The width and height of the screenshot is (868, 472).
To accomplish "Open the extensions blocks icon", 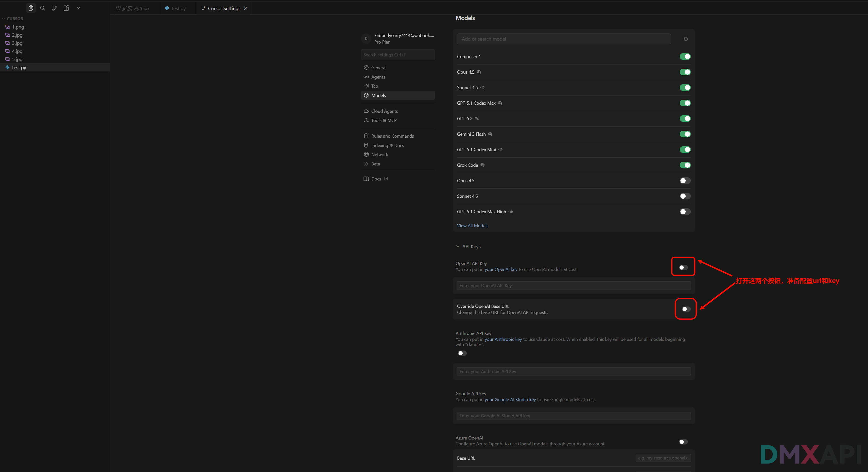I will tap(66, 8).
